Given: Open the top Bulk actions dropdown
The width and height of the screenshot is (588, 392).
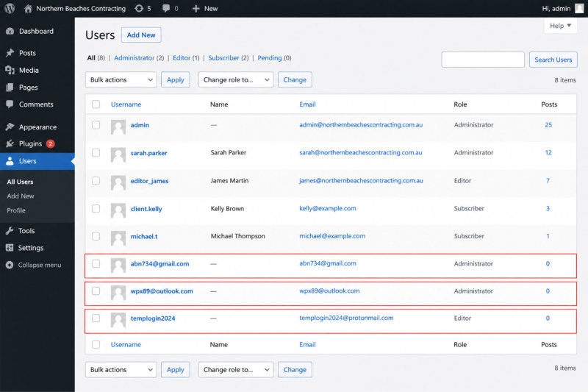Looking at the screenshot, I should click(x=121, y=79).
